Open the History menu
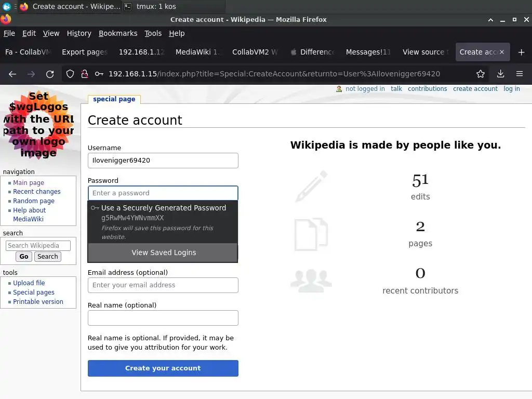Screen dimensions: 532x399 (x=79, y=33)
